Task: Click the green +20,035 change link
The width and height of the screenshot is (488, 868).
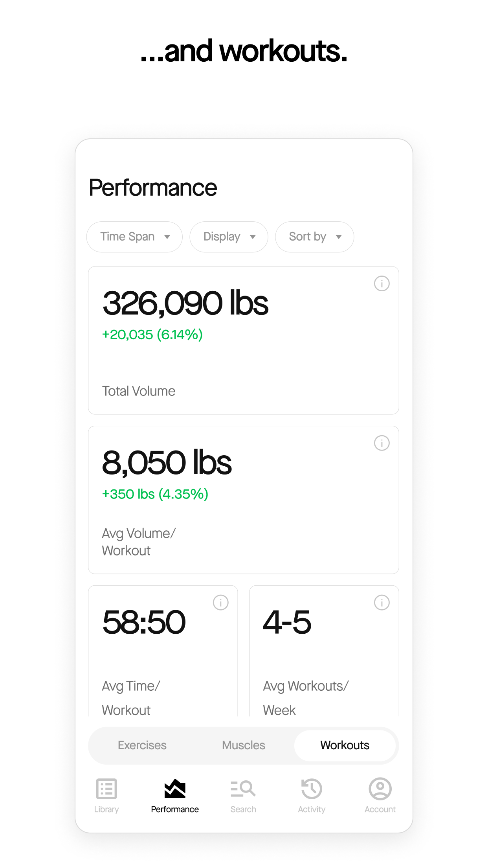Action: (152, 335)
